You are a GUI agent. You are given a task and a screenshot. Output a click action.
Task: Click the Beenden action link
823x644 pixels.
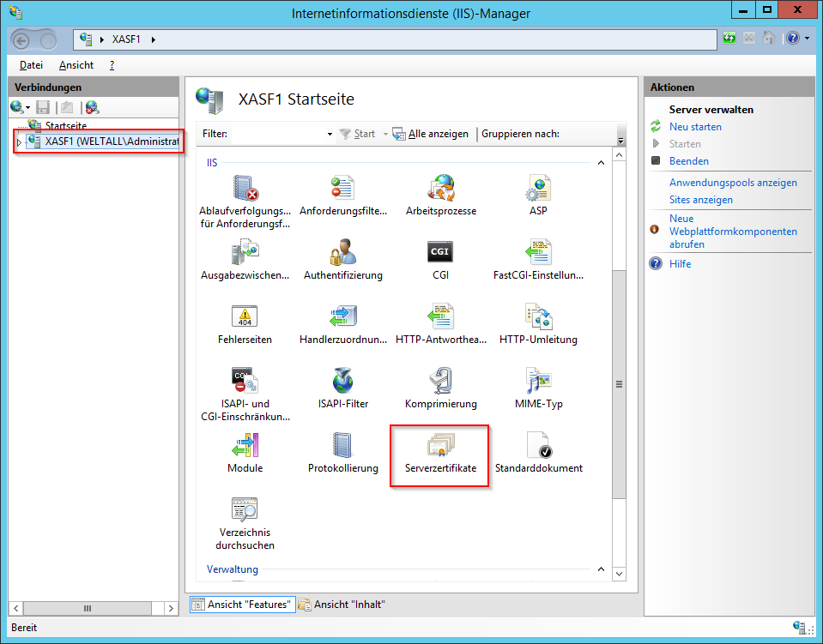click(x=688, y=161)
